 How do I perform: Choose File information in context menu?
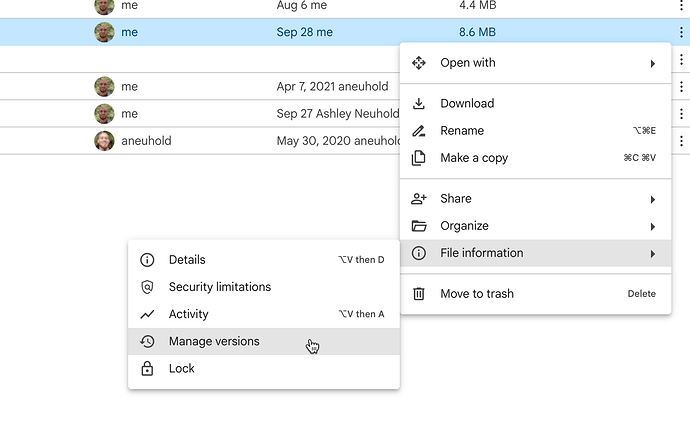(x=481, y=253)
